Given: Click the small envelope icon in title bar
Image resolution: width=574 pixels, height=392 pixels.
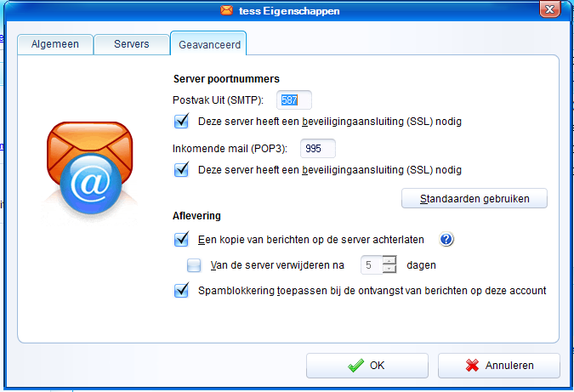Looking at the screenshot, I should click(x=226, y=11).
